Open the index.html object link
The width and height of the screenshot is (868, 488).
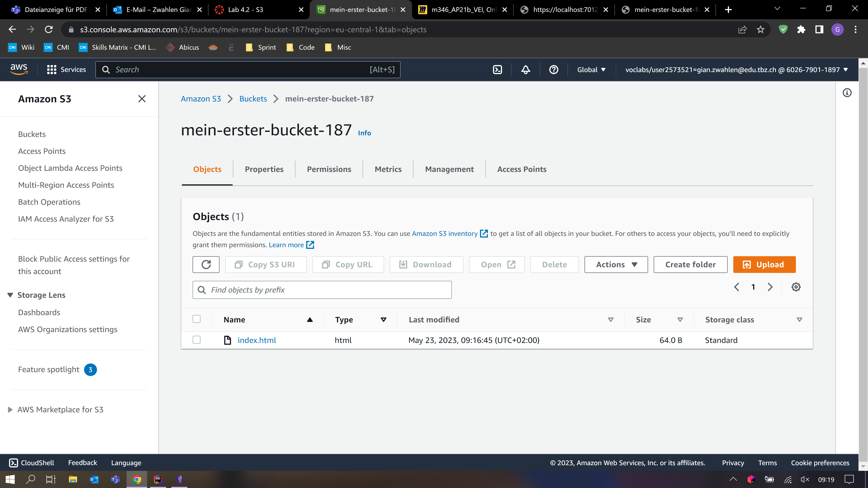click(x=257, y=340)
